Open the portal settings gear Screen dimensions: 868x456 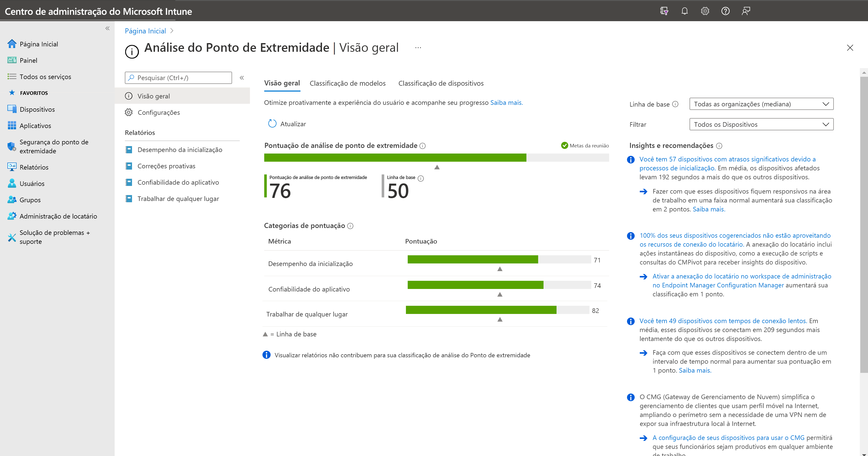pyautogui.click(x=705, y=11)
